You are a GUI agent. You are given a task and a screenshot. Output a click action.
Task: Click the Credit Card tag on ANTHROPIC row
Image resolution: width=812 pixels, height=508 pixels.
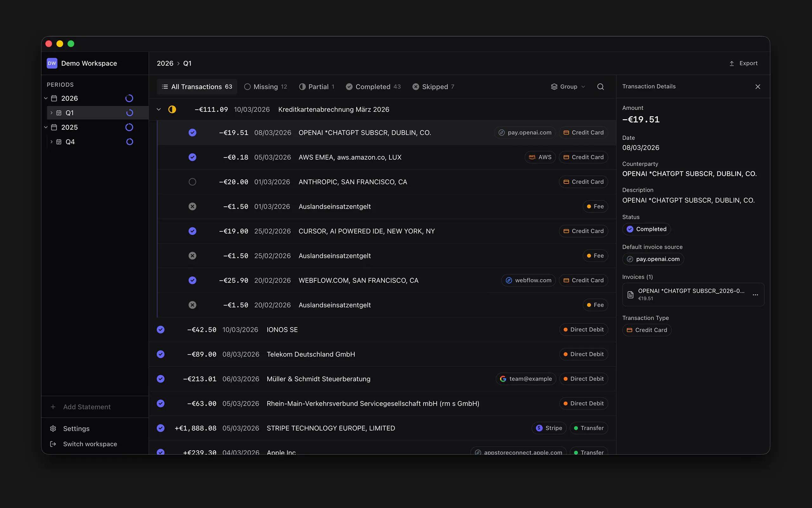pyautogui.click(x=584, y=182)
